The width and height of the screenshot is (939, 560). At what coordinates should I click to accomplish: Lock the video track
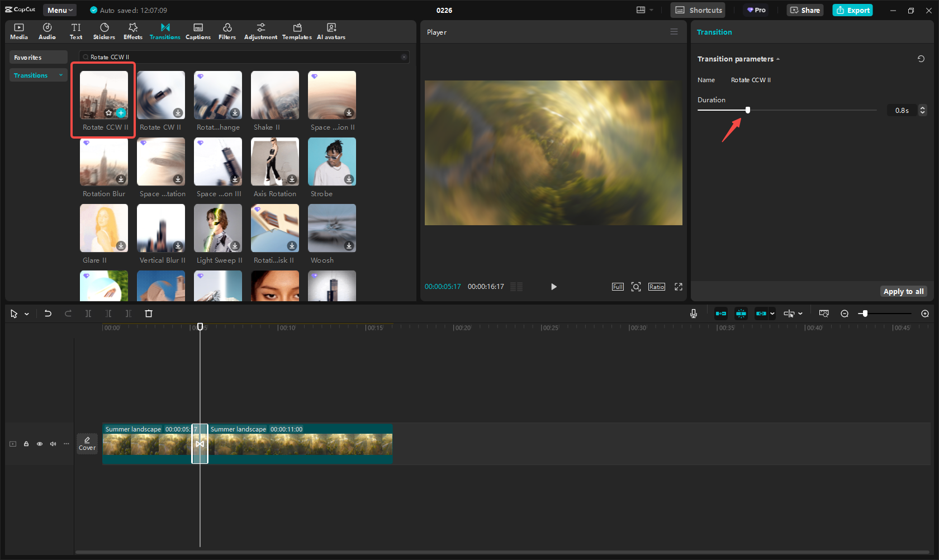pyautogui.click(x=26, y=444)
